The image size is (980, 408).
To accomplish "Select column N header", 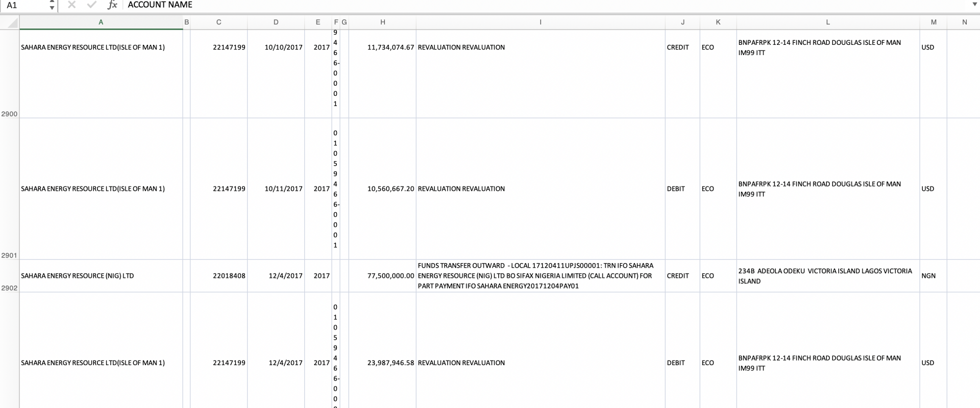I will [x=964, y=22].
